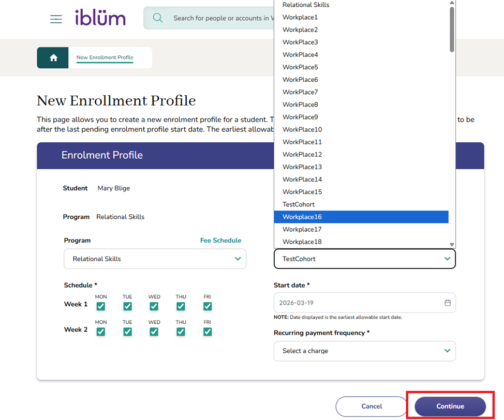The image size is (504, 420).
Task: Click the home icon in breadcrumb
Action: 53,58
